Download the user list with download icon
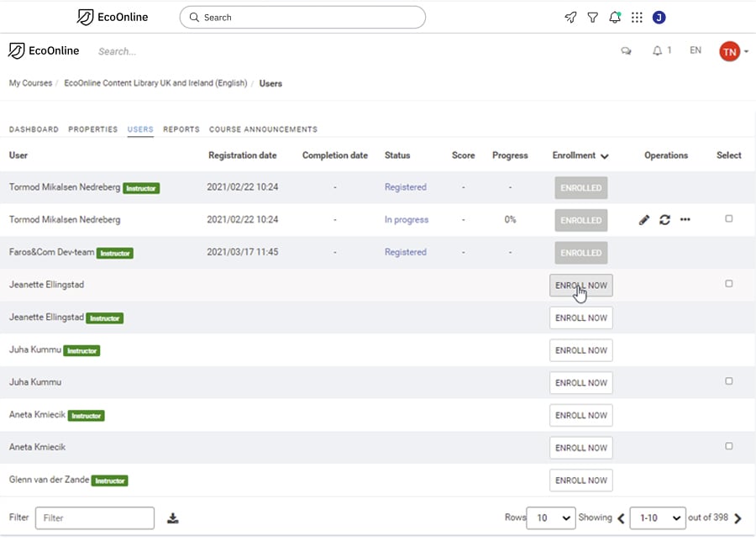 pos(172,518)
